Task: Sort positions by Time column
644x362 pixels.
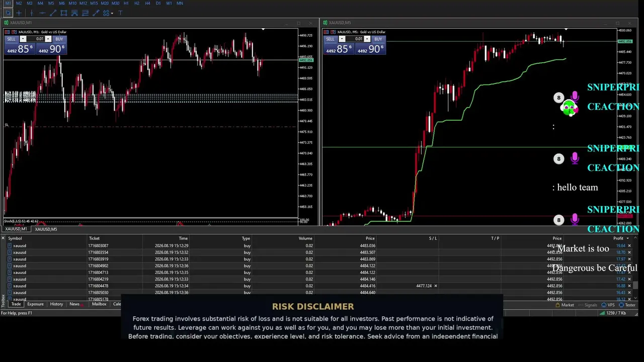Action: (183, 238)
